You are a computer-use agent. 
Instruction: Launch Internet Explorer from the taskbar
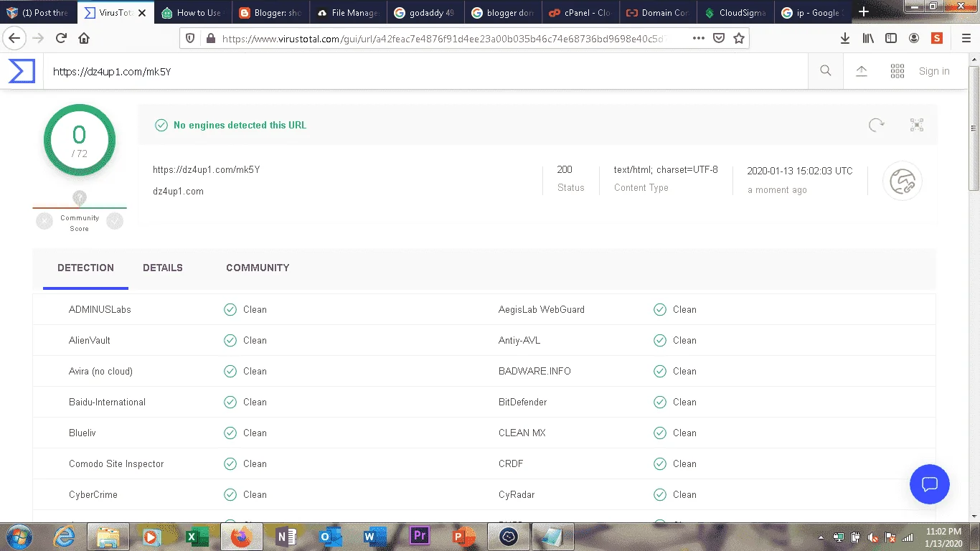coord(64,537)
